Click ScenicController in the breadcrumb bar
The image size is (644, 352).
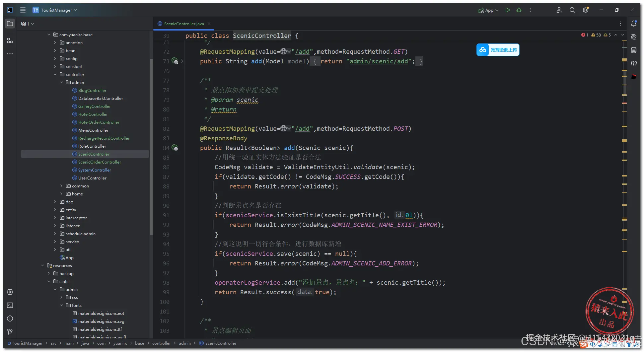point(221,343)
